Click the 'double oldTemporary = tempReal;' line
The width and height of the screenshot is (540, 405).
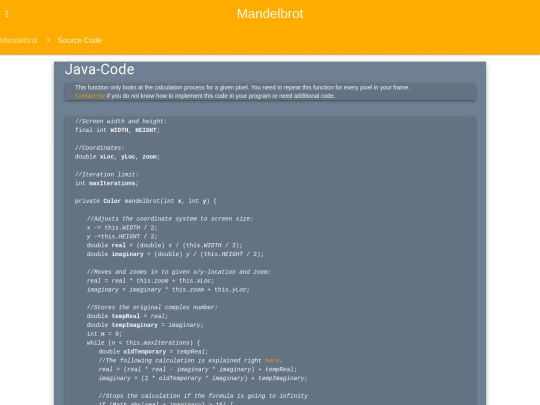pyautogui.click(x=153, y=352)
